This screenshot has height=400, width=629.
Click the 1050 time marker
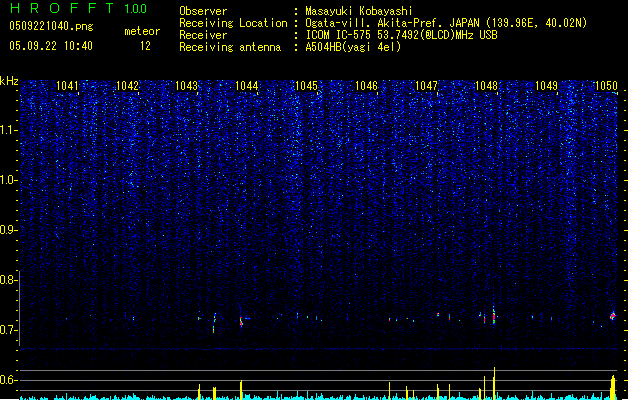click(x=606, y=86)
